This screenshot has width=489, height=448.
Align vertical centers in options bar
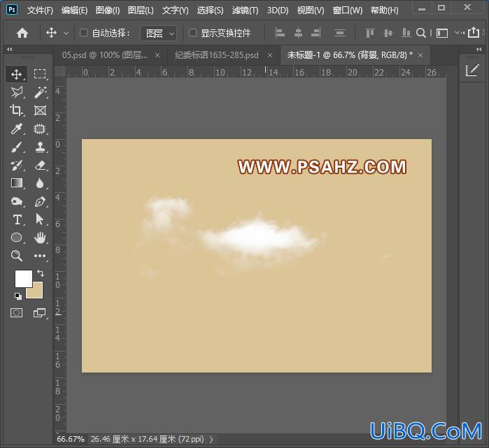[x=388, y=33]
